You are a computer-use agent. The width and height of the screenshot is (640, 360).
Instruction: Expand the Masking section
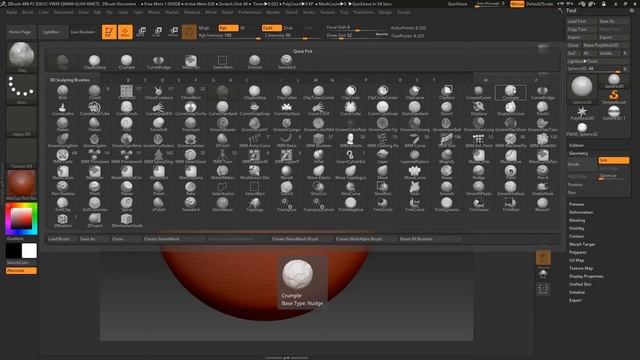click(577, 220)
